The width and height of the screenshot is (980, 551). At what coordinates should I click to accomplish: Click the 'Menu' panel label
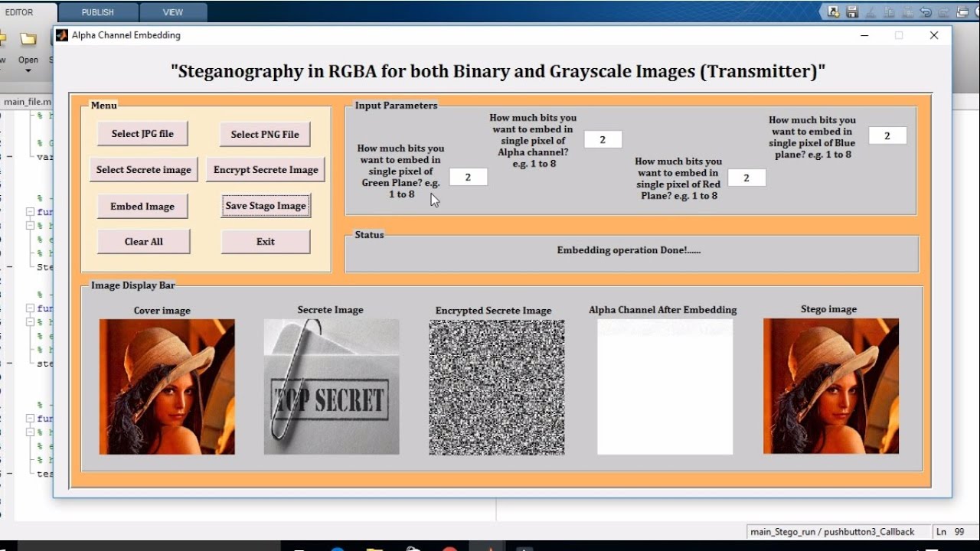click(x=103, y=106)
